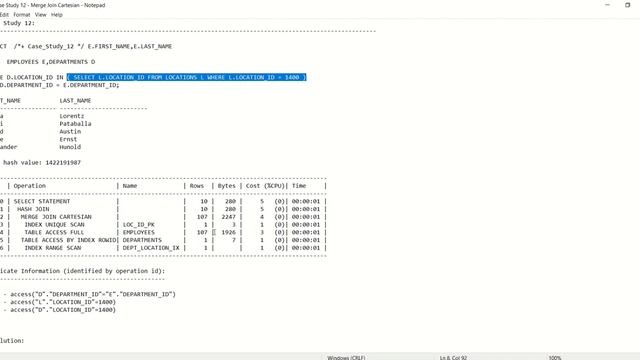Click the 'Operation' plan column header

[x=29, y=186]
